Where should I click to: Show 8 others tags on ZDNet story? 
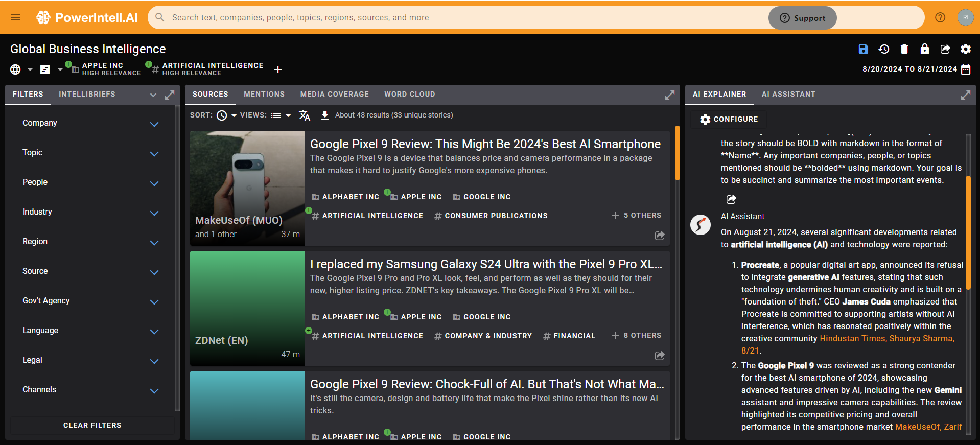tap(636, 336)
